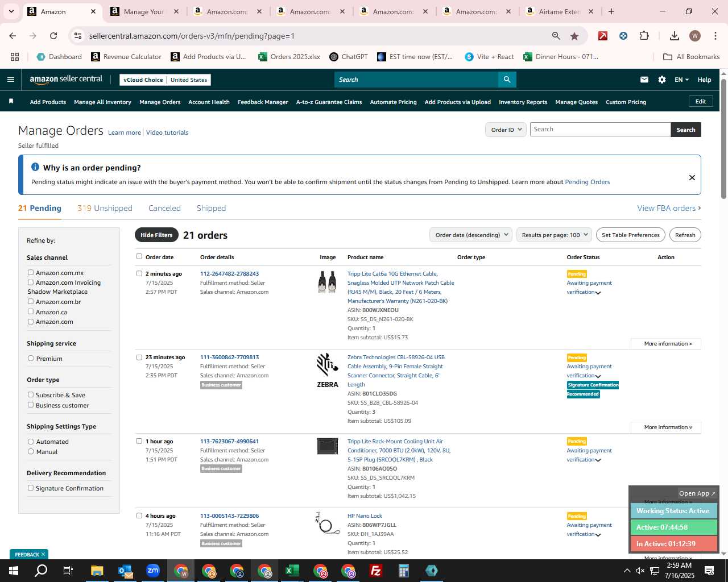728x582 pixels.
Task: Open the browser extensions puzzle icon
Action: pos(644,36)
